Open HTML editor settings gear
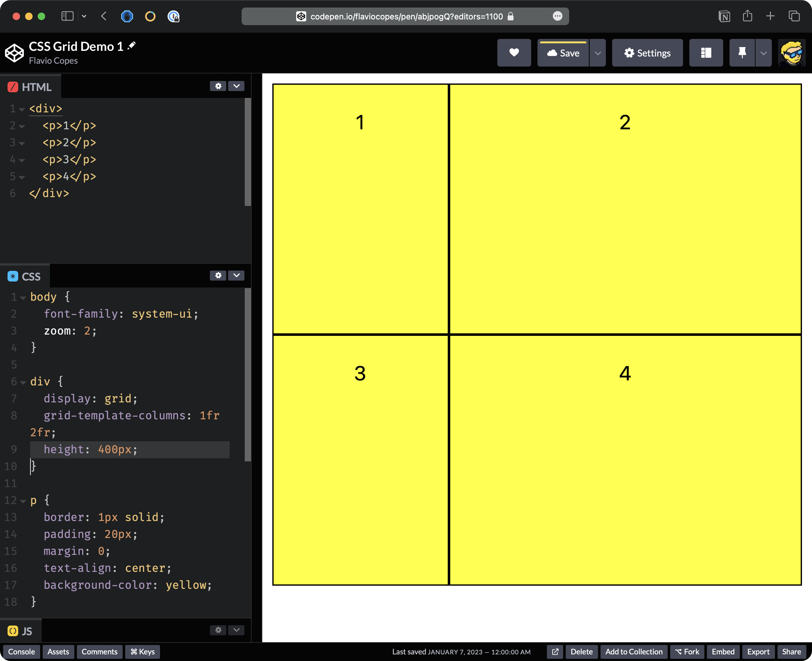 point(218,86)
